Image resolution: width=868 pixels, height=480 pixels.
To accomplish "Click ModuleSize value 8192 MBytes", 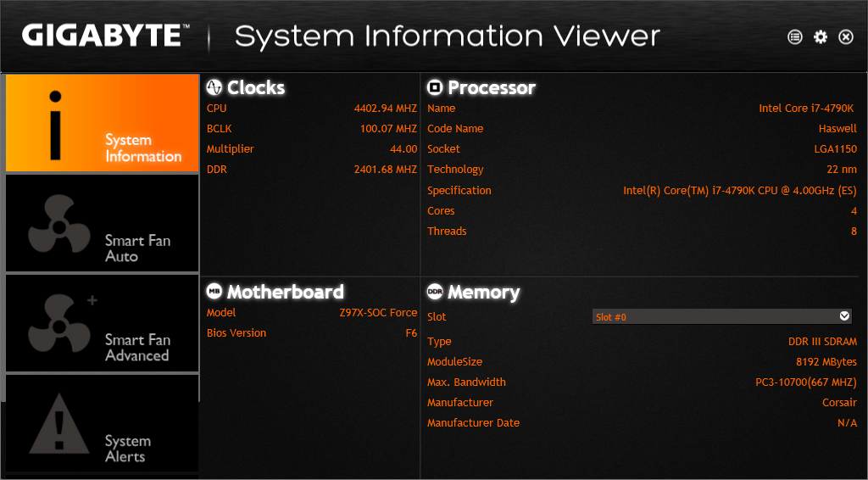I will pyautogui.click(x=826, y=362).
